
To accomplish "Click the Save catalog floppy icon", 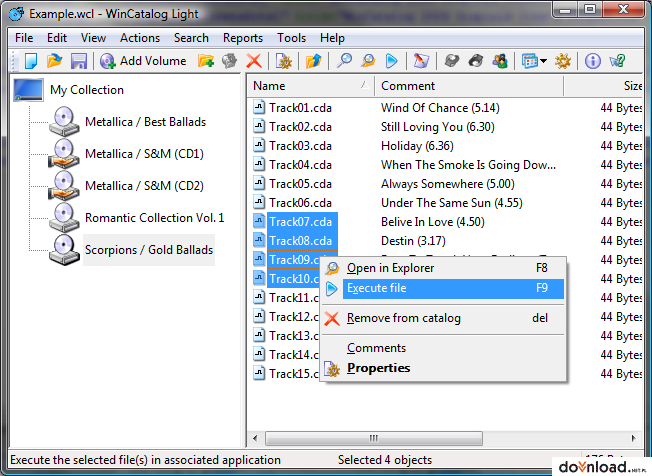I will pyautogui.click(x=79, y=61).
